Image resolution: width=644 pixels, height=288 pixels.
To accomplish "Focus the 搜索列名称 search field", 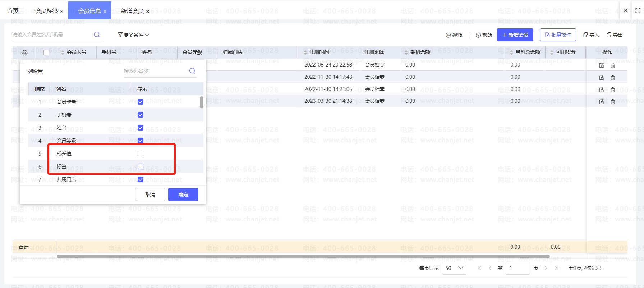I will [156, 71].
